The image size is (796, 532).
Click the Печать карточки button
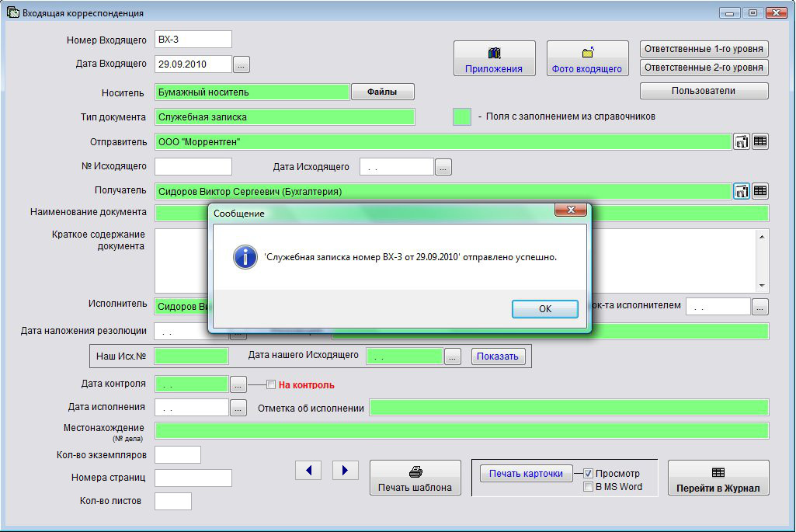click(526, 474)
